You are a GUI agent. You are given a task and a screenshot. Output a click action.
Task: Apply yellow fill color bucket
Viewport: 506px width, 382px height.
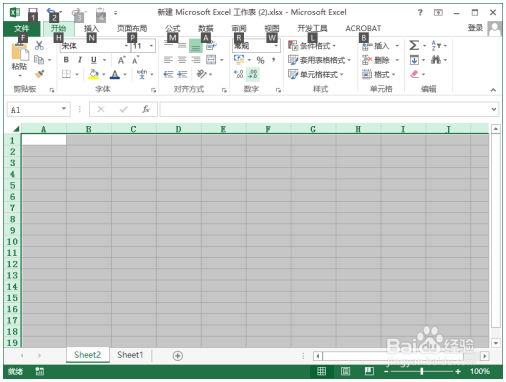tap(94, 74)
